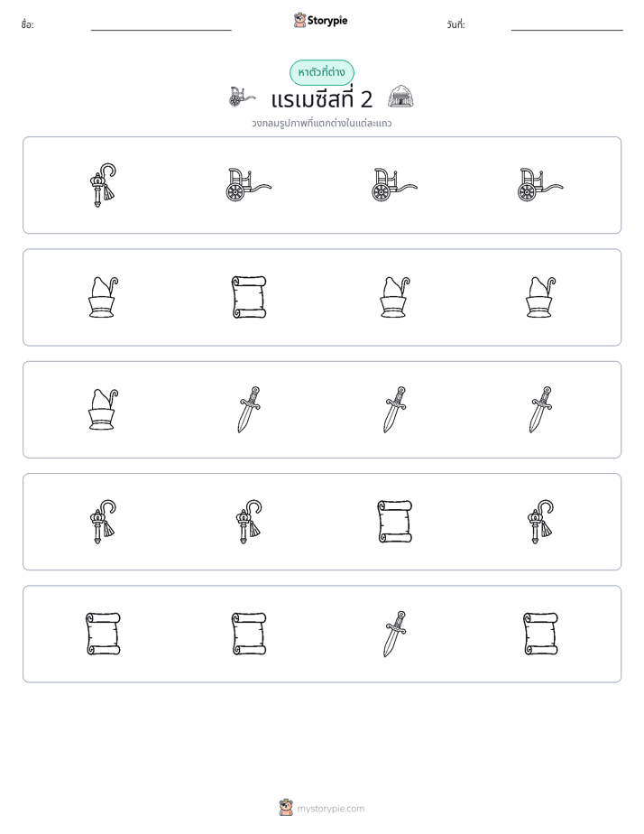Click the first scroll in the last row
The height and width of the screenshot is (834, 644).
pyautogui.click(x=103, y=634)
